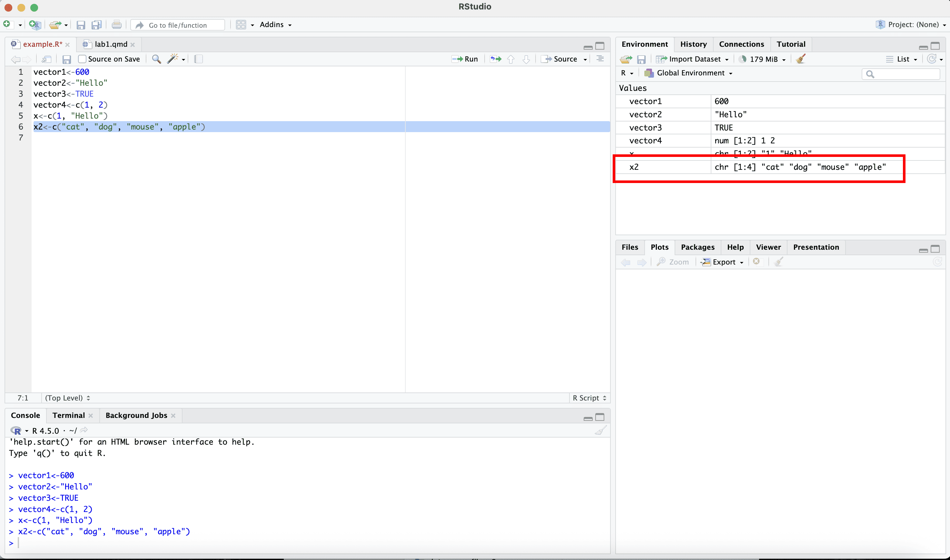
Task: Open the List view dropdown
Action: [x=902, y=59]
